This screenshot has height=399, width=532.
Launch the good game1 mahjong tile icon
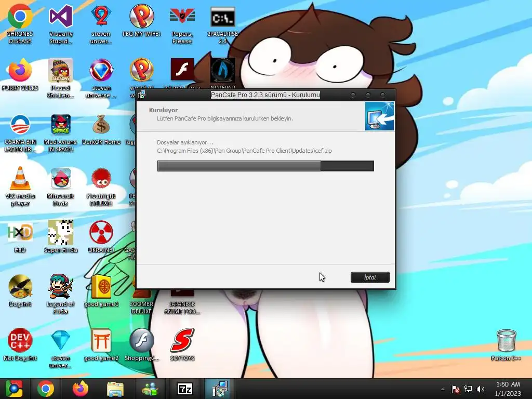click(101, 286)
